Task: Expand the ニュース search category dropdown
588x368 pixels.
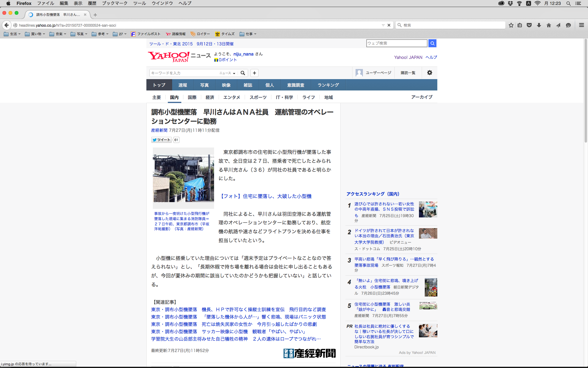Action: tap(227, 73)
